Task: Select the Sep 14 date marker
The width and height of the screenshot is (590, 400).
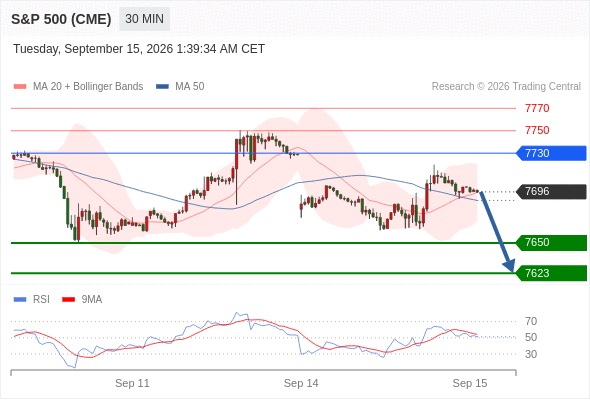Action: 301,383
